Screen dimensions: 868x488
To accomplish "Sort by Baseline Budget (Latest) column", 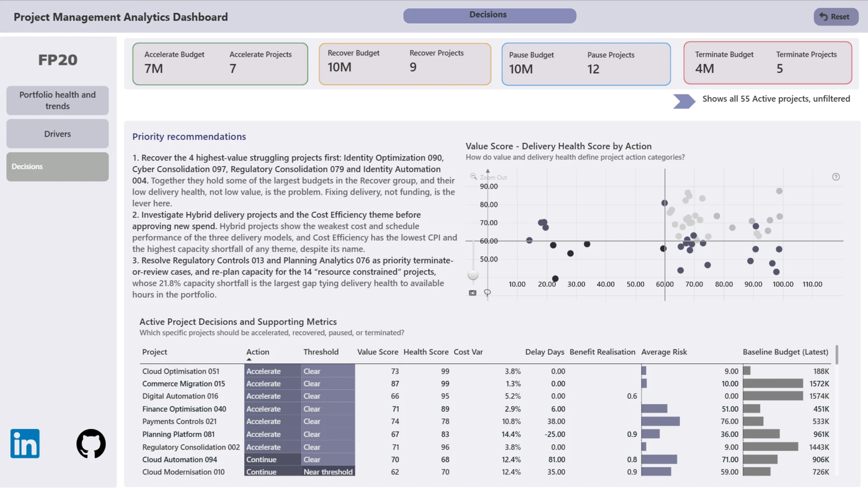I will tap(785, 352).
